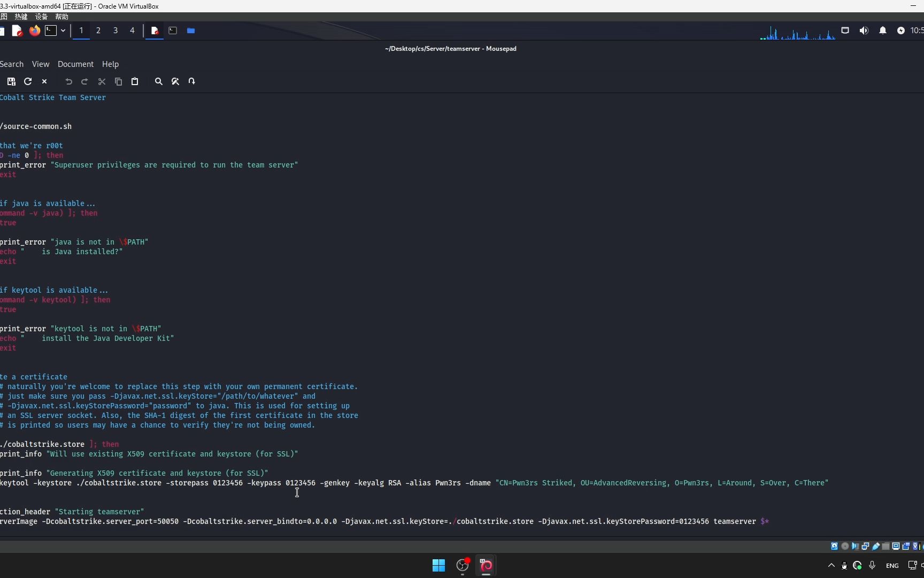
Task: Open Find and Replace toolbar icon
Action: coord(175,81)
